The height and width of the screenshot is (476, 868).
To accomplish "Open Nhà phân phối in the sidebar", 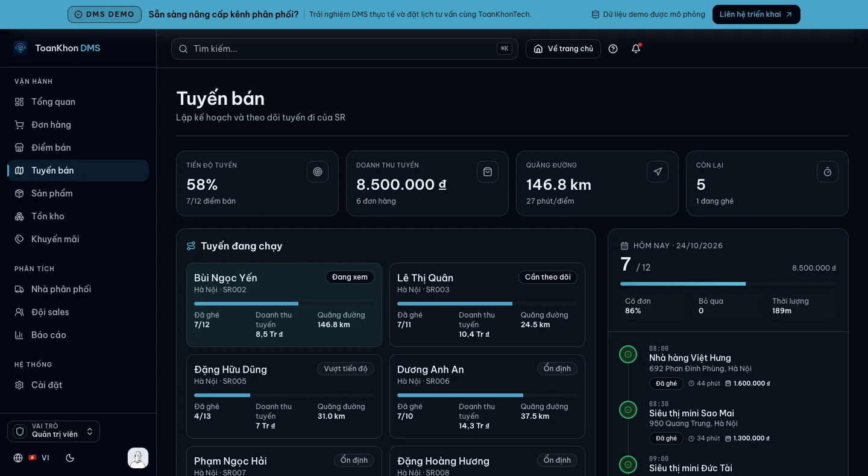I will [78, 289].
